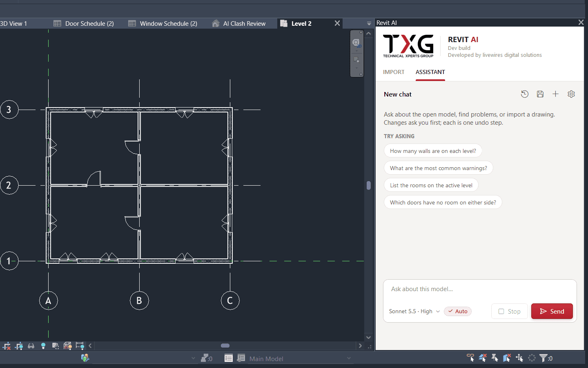Click the Editable Only counter icon showing :0
Viewport: 588px width, 368px height.
pos(207,358)
